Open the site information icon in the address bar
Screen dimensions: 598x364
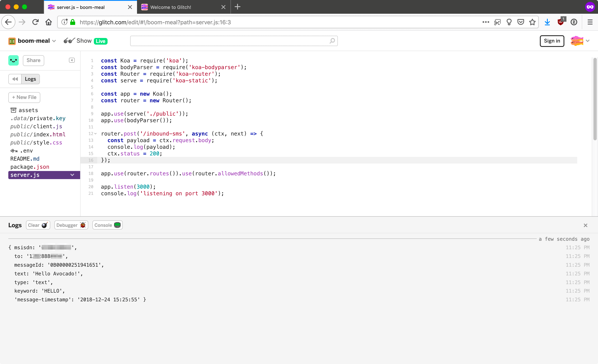[64, 22]
